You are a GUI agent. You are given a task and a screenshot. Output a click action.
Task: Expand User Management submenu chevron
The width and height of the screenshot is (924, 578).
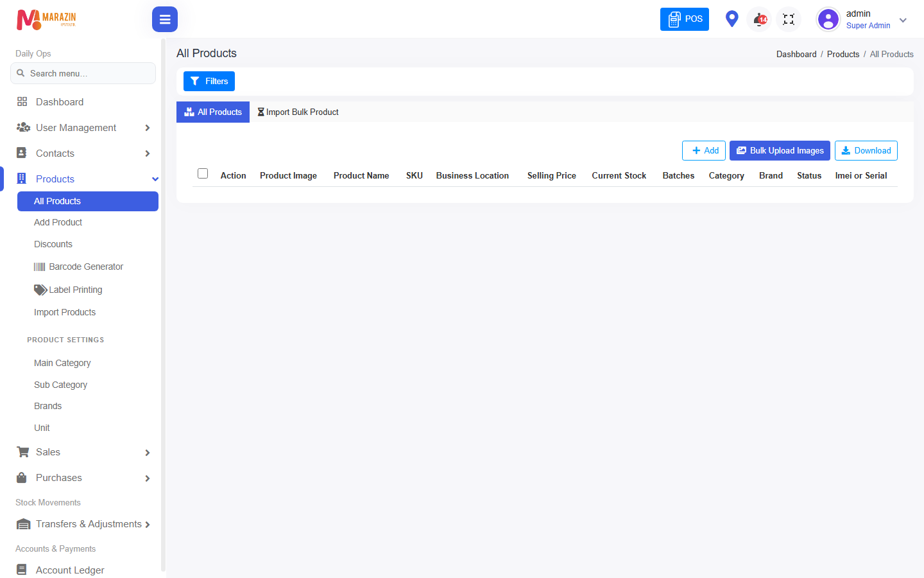tap(148, 128)
